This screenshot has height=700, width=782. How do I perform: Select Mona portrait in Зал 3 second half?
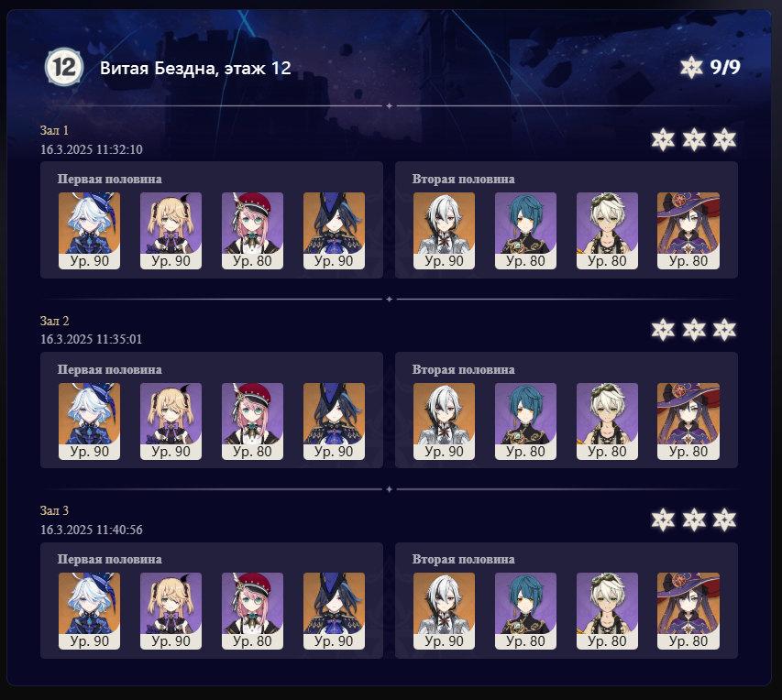688,611
